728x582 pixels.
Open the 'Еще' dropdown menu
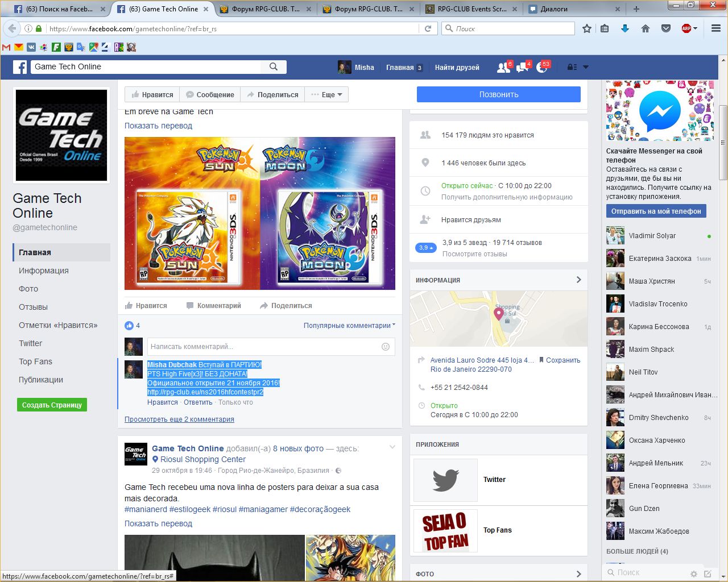(327, 95)
